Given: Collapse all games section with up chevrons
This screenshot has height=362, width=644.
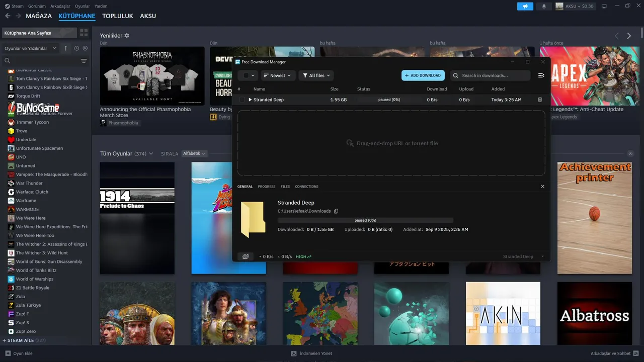Looking at the screenshot, I should click(630, 153).
